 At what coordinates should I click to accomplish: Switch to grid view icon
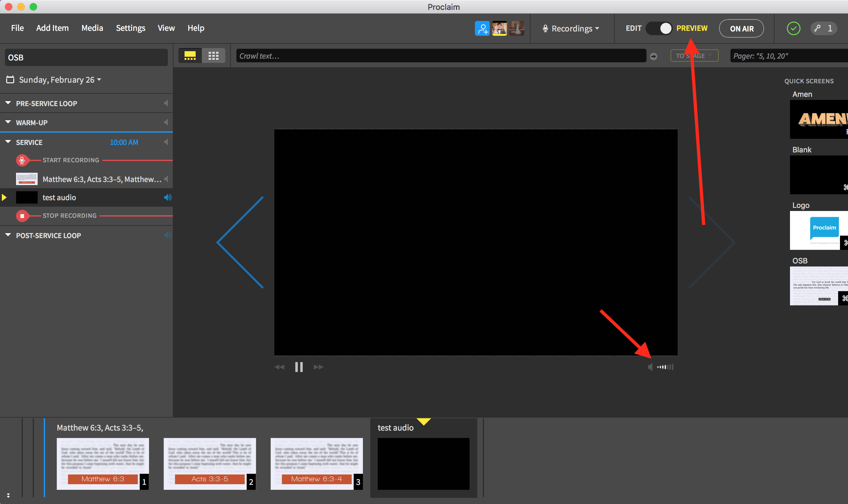pyautogui.click(x=213, y=56)
